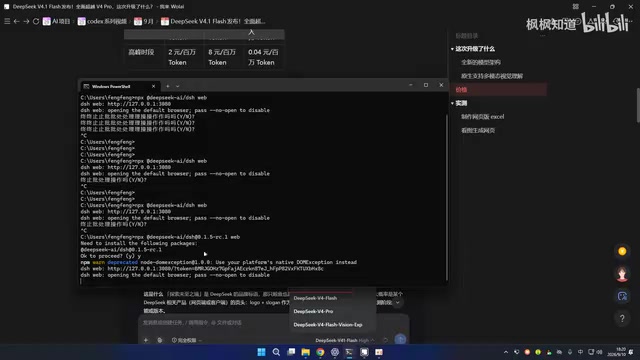Go forward with the Wolai forward arrow

coord(26,21)
